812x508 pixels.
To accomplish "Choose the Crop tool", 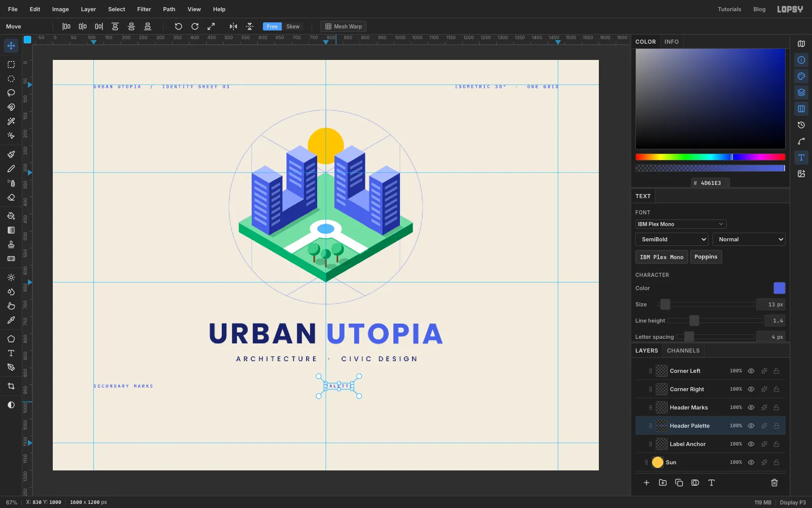I will (11, 386).
